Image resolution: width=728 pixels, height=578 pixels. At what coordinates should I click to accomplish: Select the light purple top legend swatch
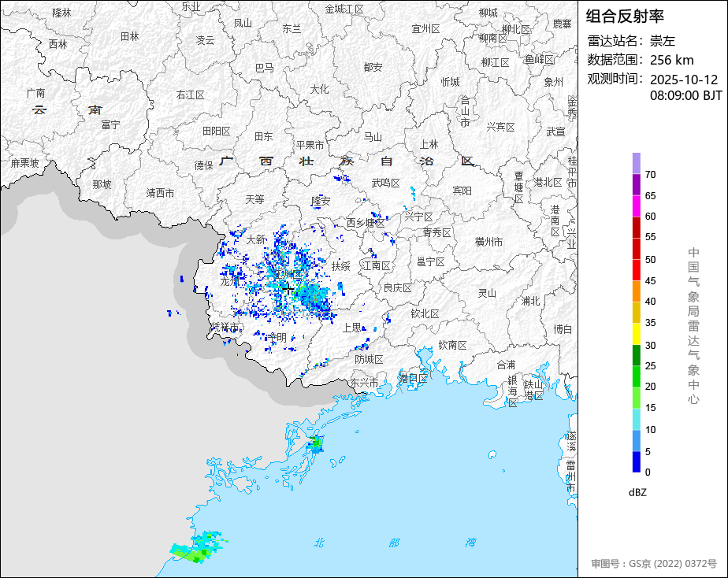click(636, 163)
